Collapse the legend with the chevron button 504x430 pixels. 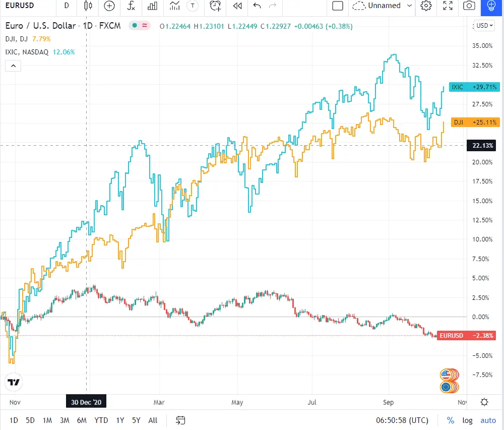13,66
